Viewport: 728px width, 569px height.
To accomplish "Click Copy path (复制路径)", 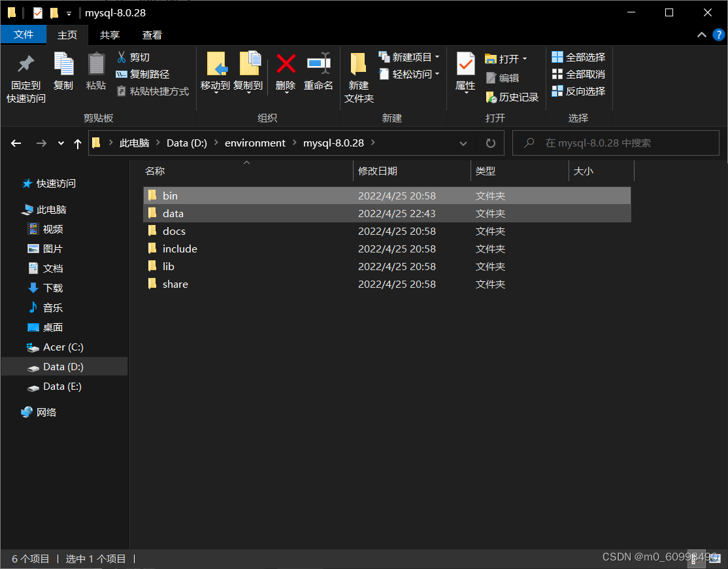I will [142, 75].
